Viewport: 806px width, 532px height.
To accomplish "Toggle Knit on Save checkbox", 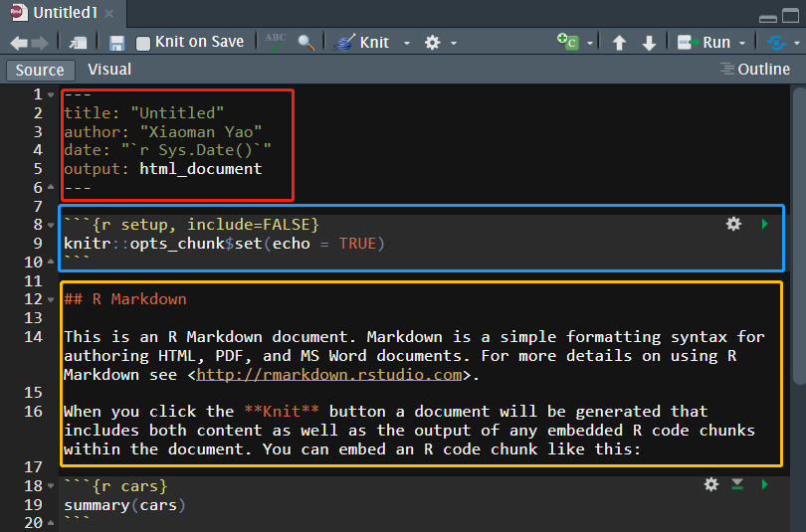I will click(x=143, y=43).
